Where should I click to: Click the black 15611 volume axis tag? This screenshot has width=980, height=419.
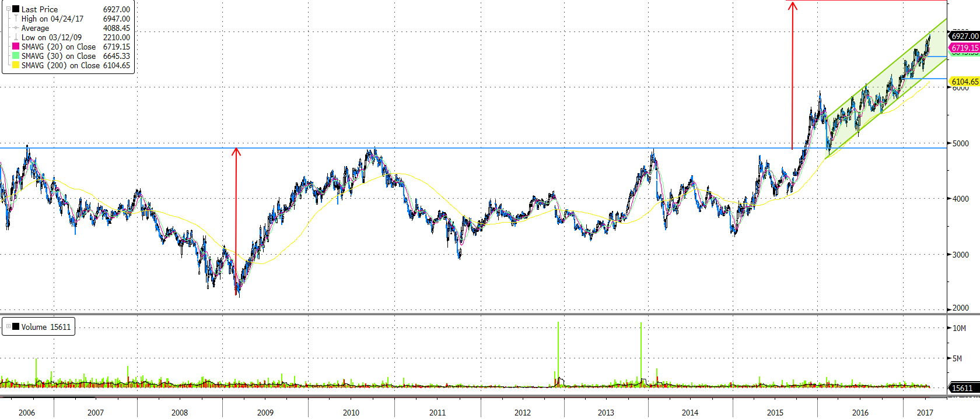(x=963, y=388)
